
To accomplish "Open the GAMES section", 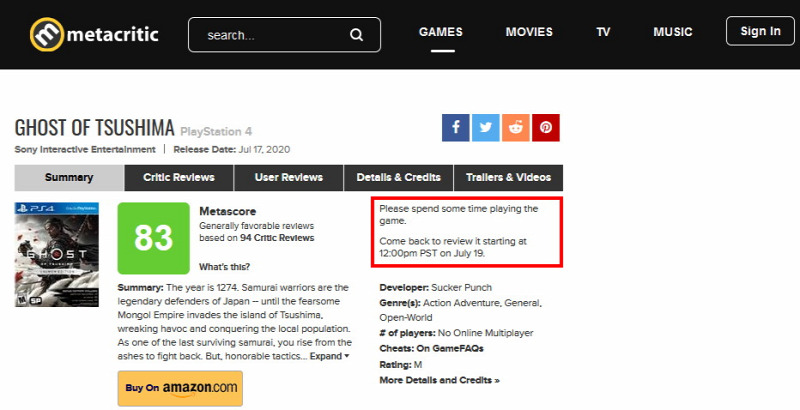I will pyautogui.click(x=441, y=32).
